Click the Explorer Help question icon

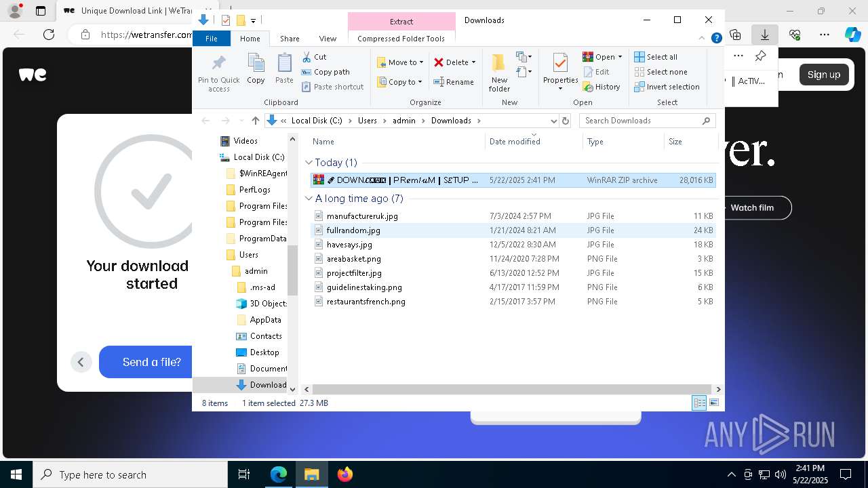point(716,39)
